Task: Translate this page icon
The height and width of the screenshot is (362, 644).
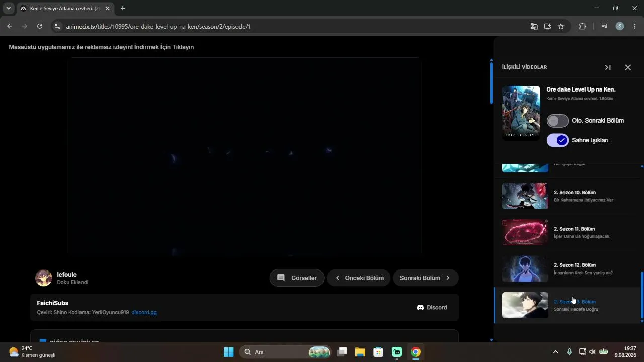Action: (x=534, y=26)
